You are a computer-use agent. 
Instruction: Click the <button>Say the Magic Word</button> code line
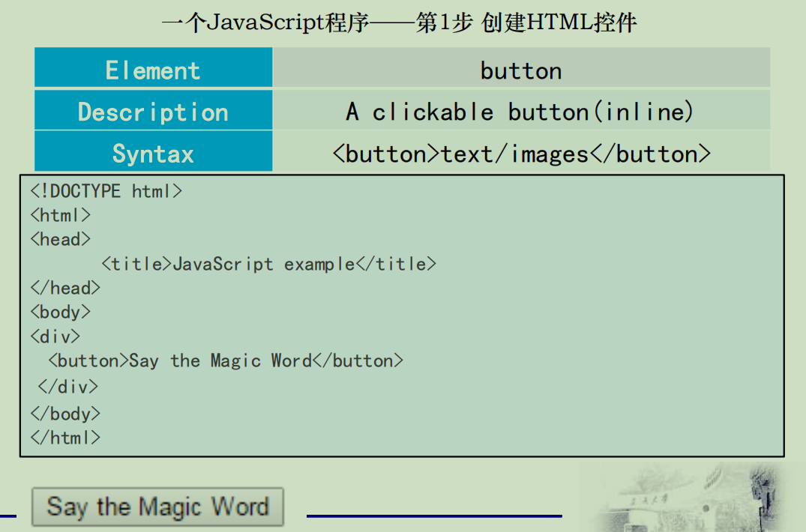point(226,361)
